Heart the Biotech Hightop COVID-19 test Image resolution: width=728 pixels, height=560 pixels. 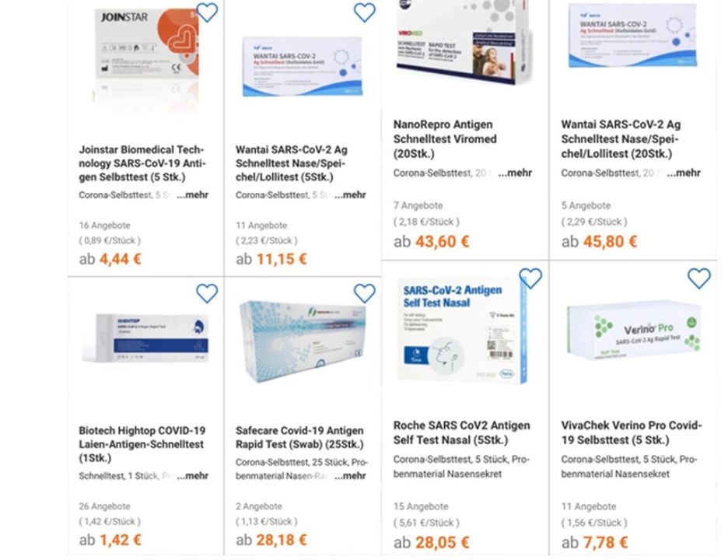coord(207,293)
